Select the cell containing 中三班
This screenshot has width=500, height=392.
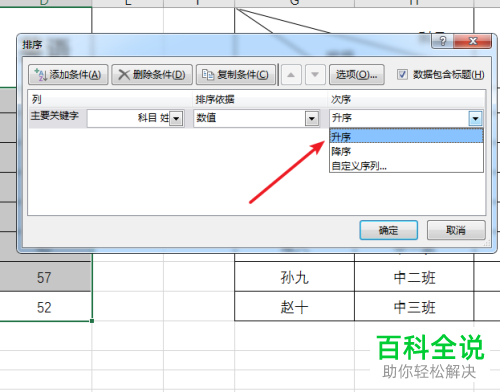(414, 307)
